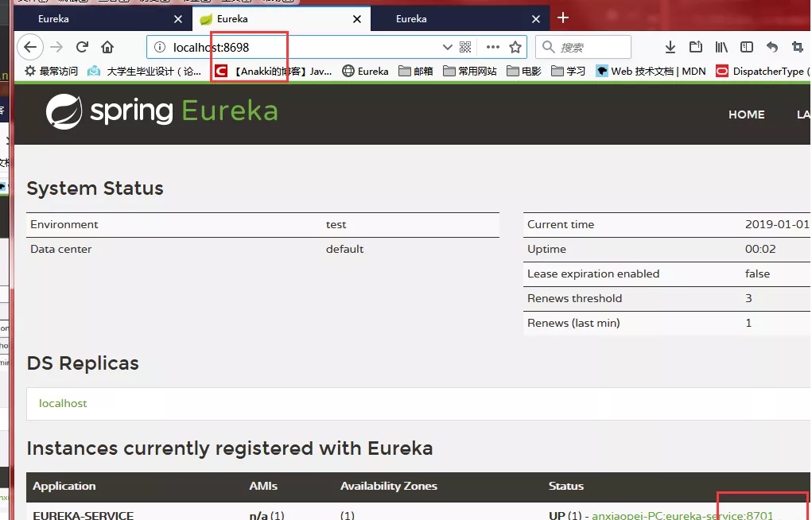
Task: Reload the Eureka page
Action: [x=82, y=47]
